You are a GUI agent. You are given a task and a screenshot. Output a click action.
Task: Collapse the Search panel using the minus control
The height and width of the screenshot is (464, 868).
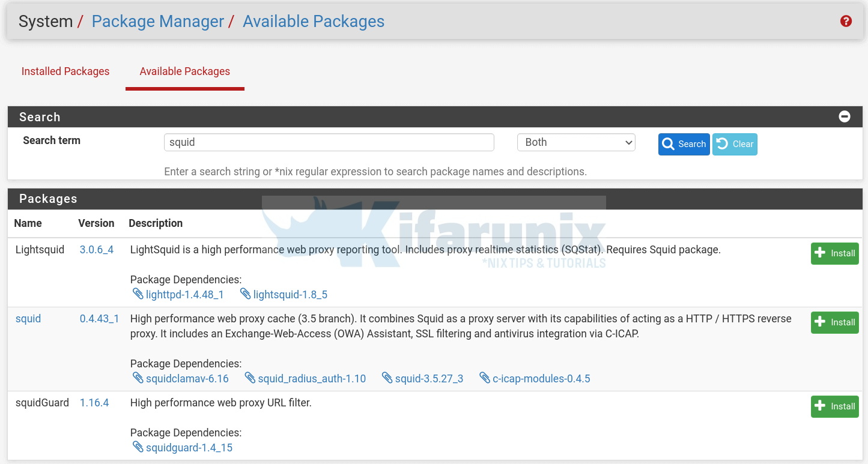845,116
